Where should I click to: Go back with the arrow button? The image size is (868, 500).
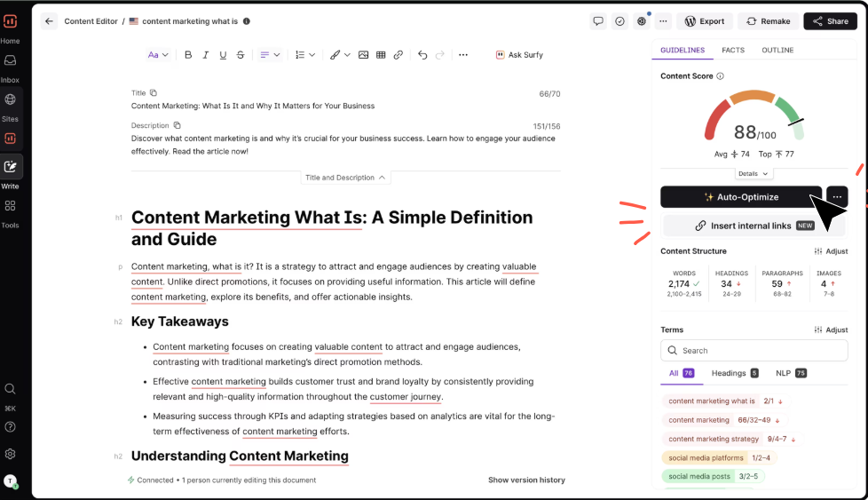coord(49,21)
